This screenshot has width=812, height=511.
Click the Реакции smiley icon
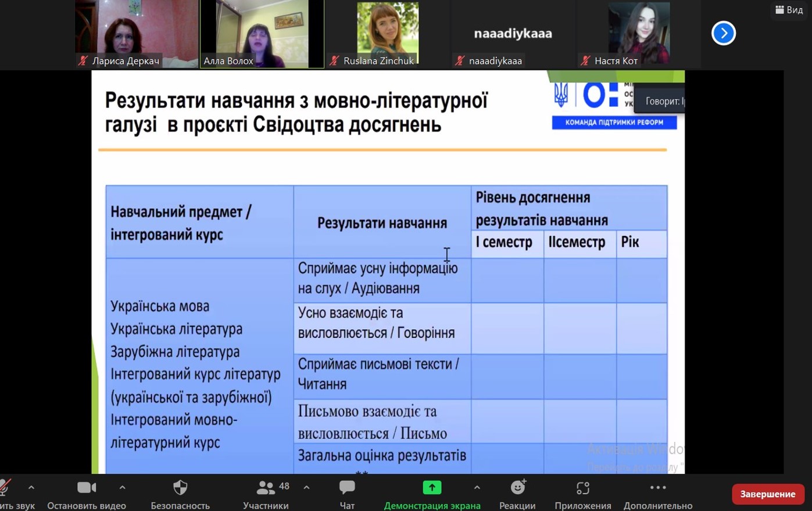pos(517,487)
